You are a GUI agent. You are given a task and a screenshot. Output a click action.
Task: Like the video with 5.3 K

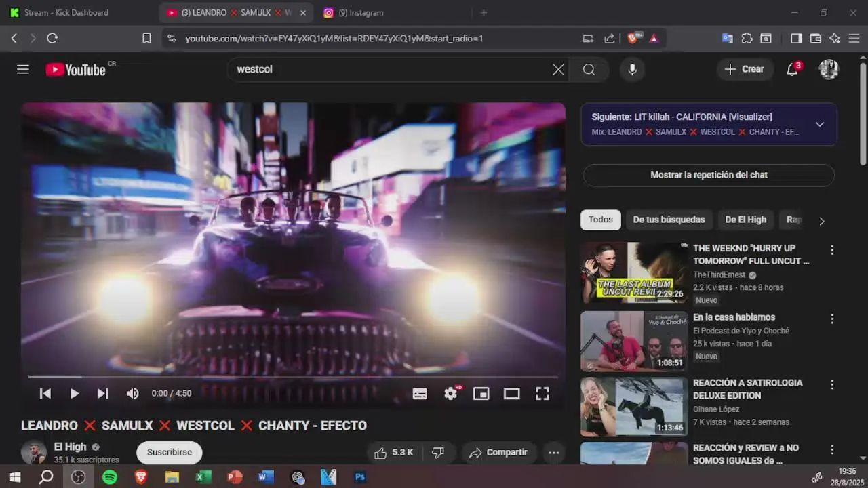coord(393,452)
